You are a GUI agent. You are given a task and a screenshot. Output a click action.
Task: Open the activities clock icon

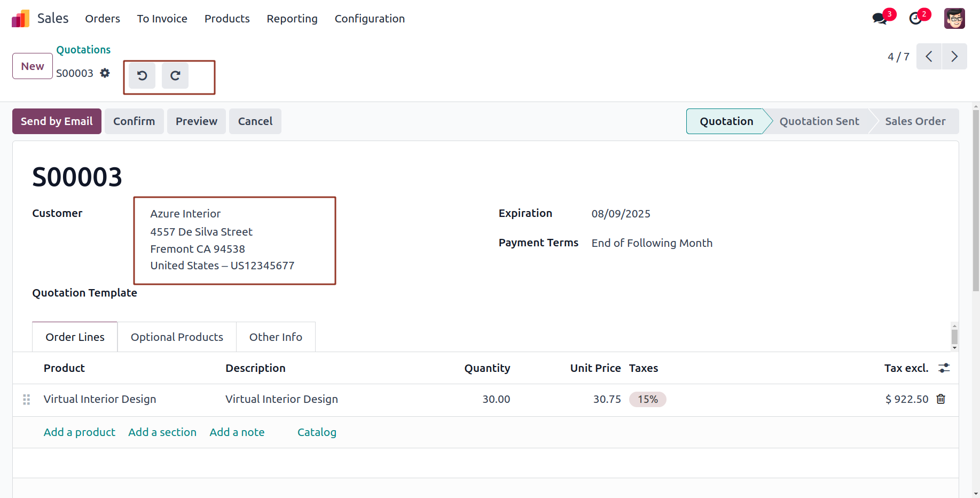pos(915,19)
